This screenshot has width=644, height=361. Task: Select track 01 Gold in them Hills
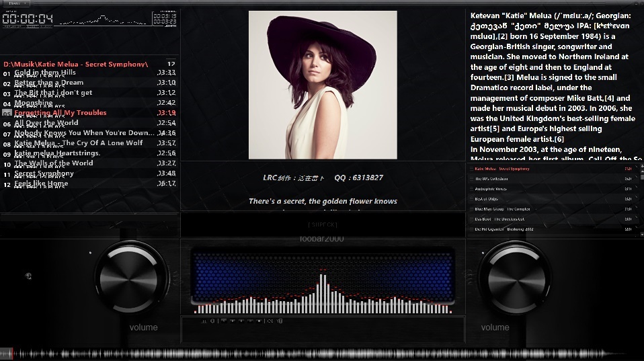click(x=89, y=73)
